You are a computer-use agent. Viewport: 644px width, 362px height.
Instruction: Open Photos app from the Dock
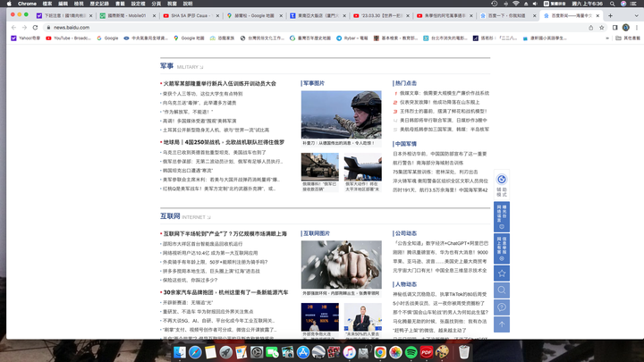coord(395,352)
